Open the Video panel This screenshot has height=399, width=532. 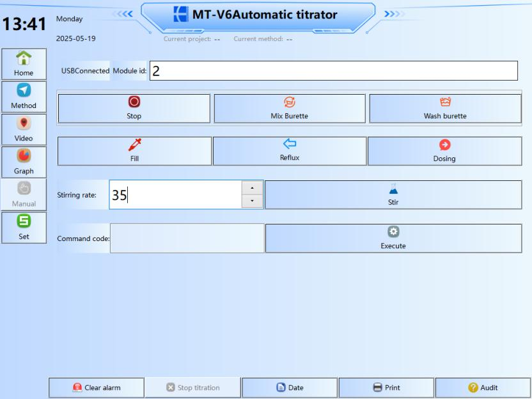(23, 130)
